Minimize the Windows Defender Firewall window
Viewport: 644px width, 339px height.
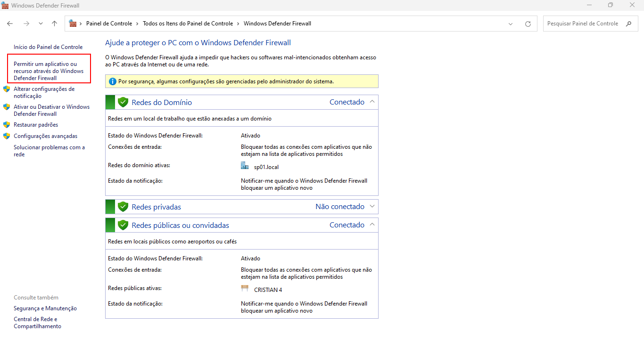point(589,5)
